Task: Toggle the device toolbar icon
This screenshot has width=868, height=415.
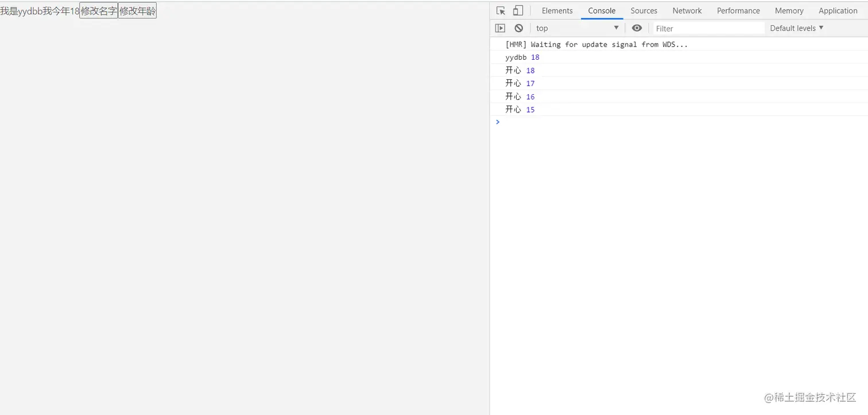Action: [518, 10]
